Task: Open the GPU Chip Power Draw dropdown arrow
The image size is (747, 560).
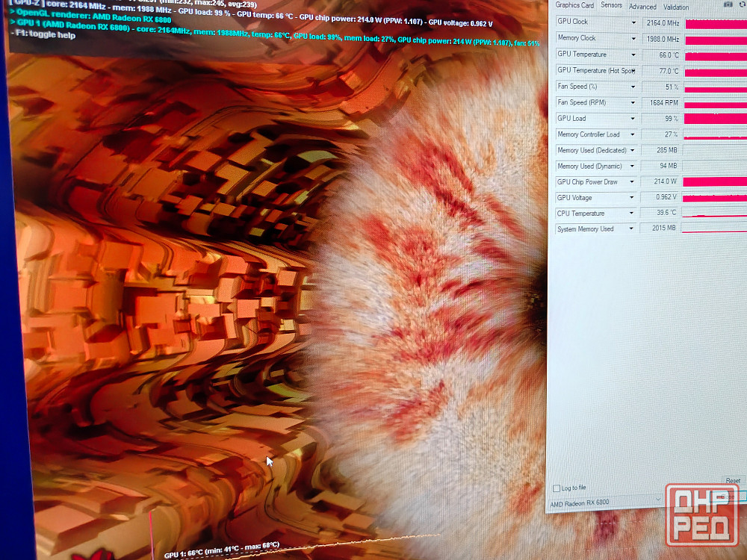Action: coord(633,182)
